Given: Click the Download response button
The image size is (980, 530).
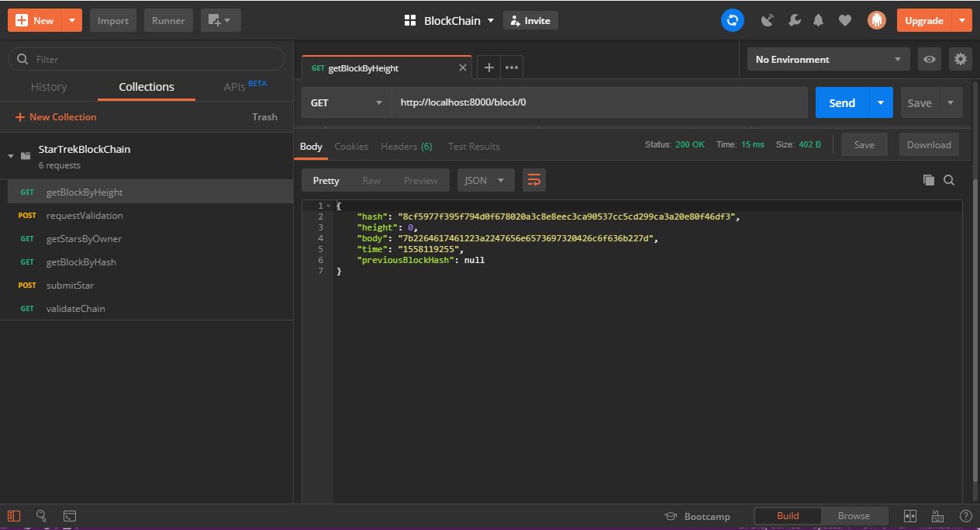Looking at the screenshot, I should pyautogui.click(x=929, y=144).
